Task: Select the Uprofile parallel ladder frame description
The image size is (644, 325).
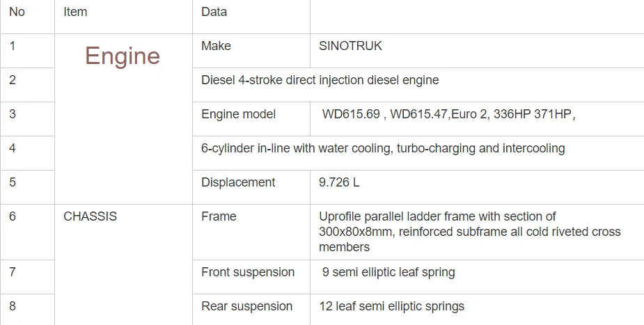Action: 469,232
